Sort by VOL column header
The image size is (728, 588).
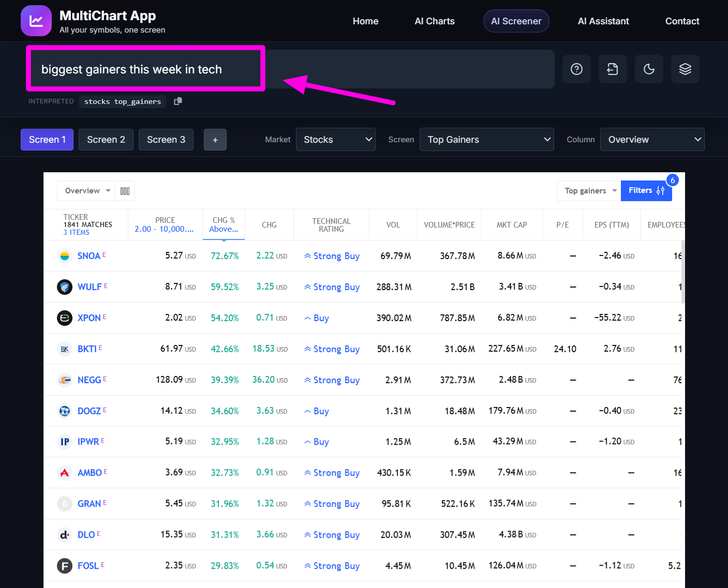(x=393, y=225)
